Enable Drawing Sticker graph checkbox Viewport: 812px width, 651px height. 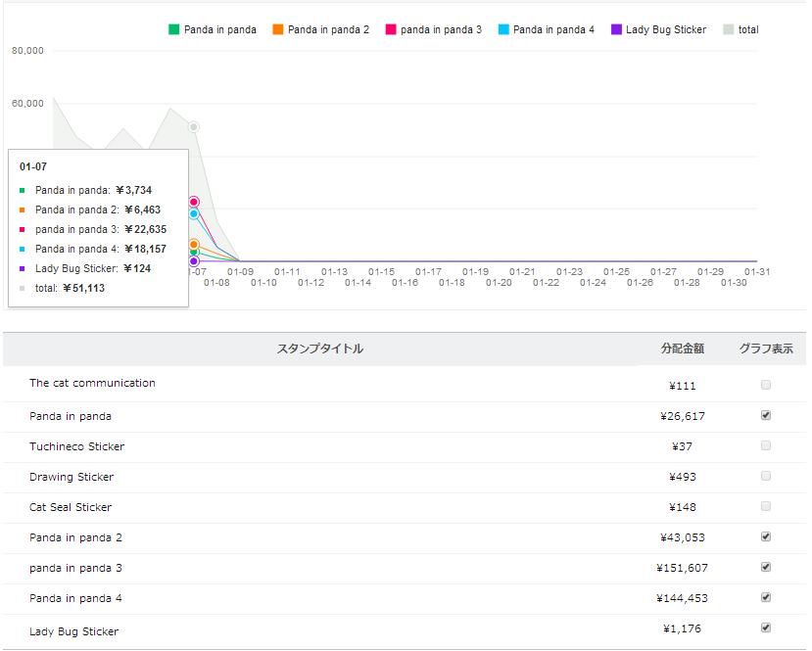click(x=766, y=476)
